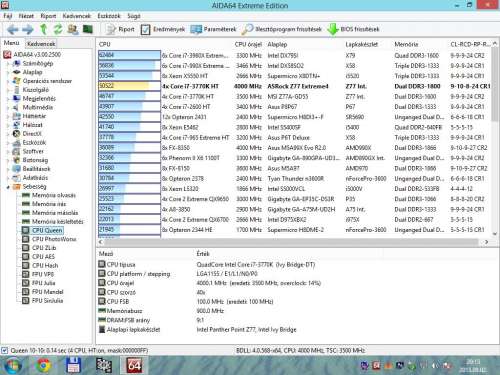Click the green Up arrow toolbar icon
The height and width of the screenshot is (375, 500).
click(x=43, y=29)
